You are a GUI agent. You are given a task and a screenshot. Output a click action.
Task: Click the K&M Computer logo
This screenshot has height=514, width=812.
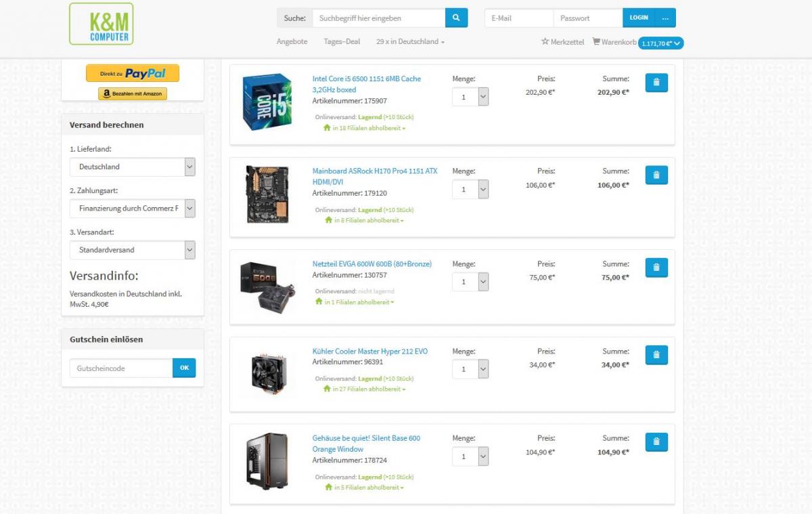[x=101, y=24]
